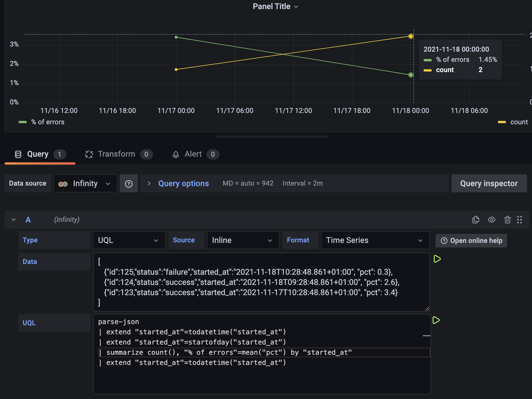
Task: Click the database icon on the Query tab
Action: pos(18,154)
